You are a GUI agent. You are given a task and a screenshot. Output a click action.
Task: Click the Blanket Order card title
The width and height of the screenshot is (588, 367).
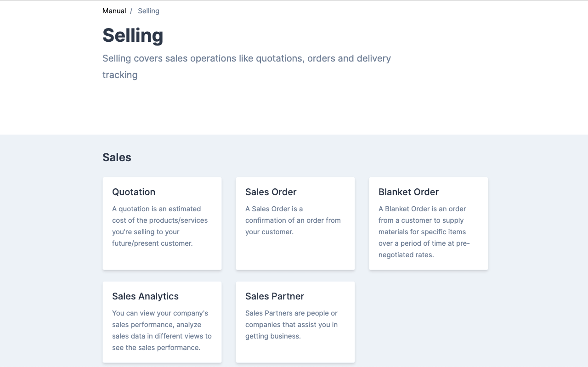coord(408,192)
